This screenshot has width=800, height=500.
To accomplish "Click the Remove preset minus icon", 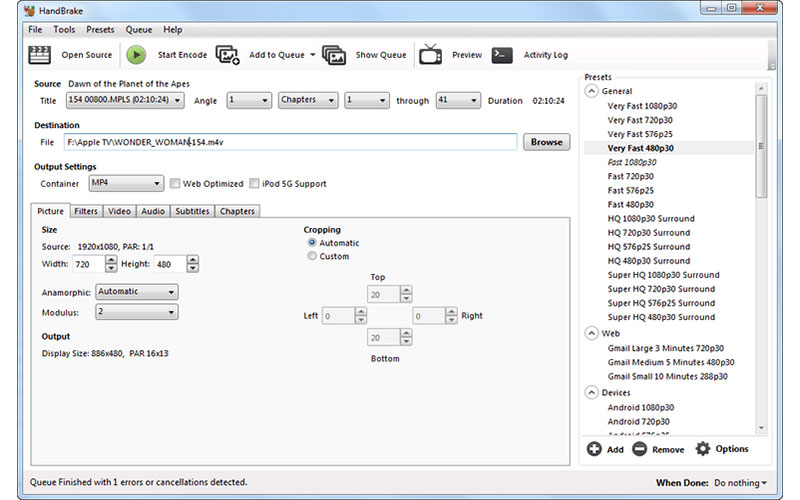I will coord(640,449).
